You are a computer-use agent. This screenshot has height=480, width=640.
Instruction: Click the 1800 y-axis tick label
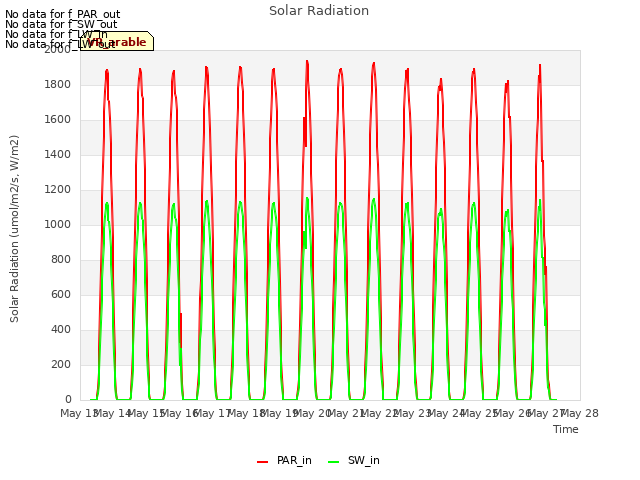tap(58, 84)
